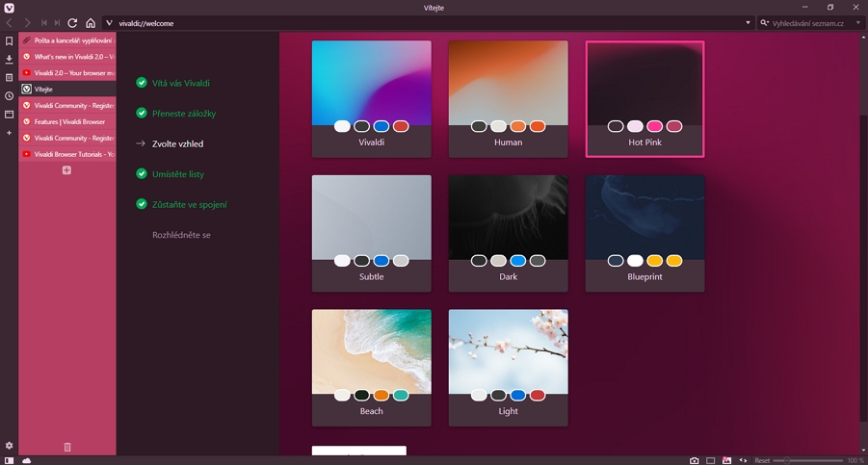868x465 pixels.
Task: Choose the Subtle theme
Action: click(372, 233)
